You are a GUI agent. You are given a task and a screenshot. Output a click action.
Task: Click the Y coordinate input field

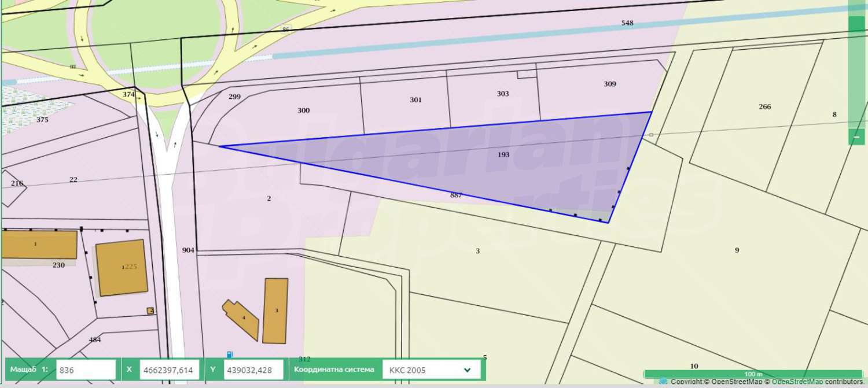(x=253, y=369)
